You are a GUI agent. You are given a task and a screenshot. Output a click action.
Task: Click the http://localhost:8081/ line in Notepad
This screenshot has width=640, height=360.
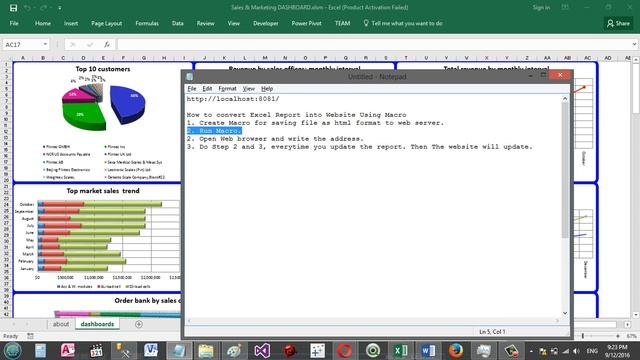[x=233, y=99]
